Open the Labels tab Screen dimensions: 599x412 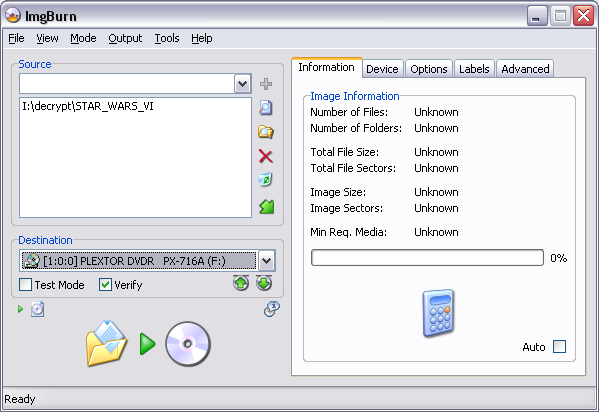point(474,69)
